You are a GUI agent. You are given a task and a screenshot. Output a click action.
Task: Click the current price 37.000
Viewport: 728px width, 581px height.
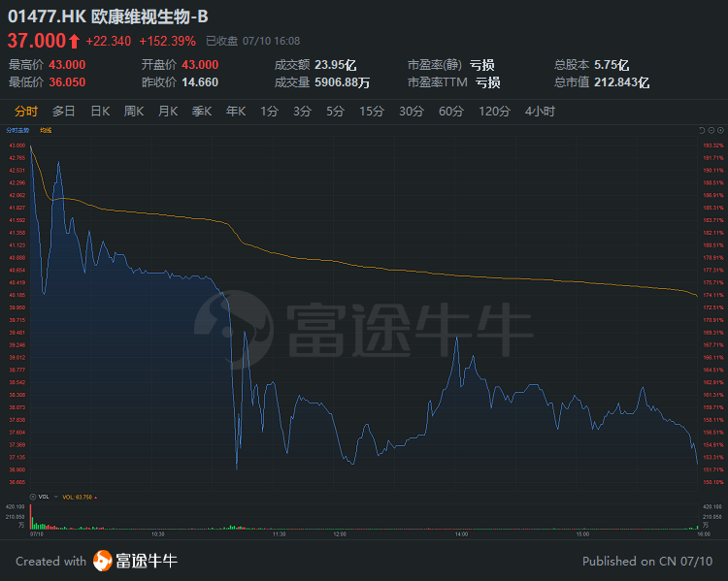point(37,41)
